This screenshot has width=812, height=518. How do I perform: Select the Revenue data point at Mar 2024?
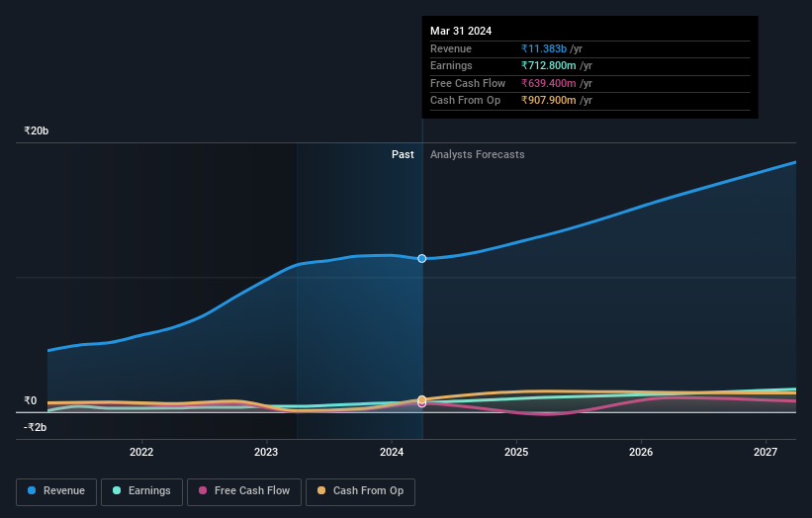(x=422, y=258)
